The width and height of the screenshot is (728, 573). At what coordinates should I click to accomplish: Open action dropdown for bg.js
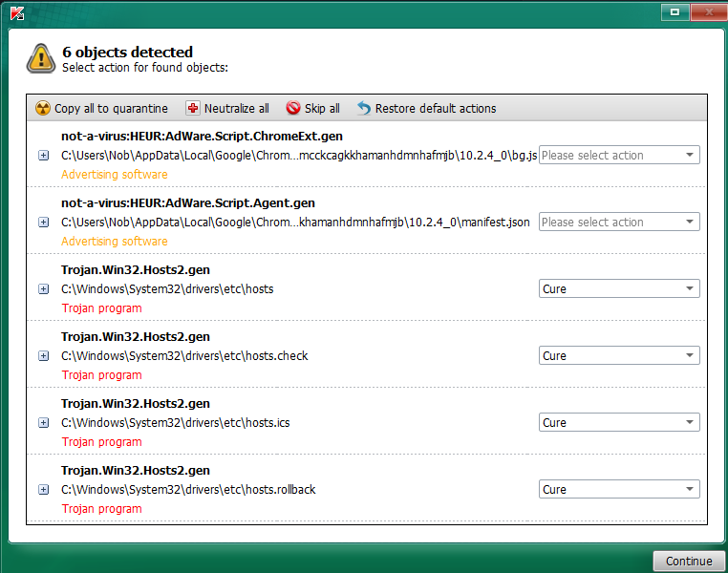click(619, 155)
